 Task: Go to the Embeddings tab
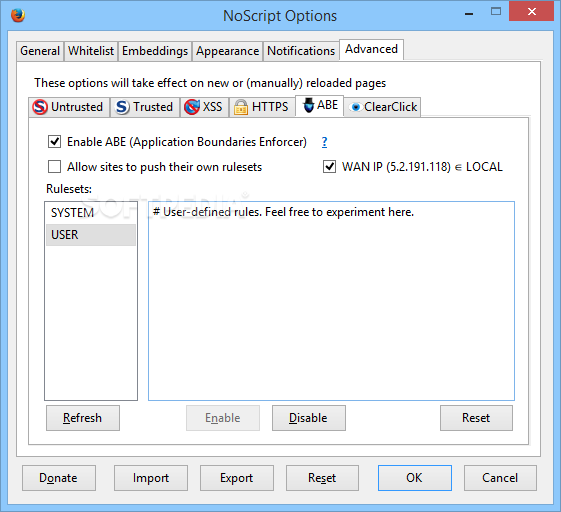coord(155,51)
